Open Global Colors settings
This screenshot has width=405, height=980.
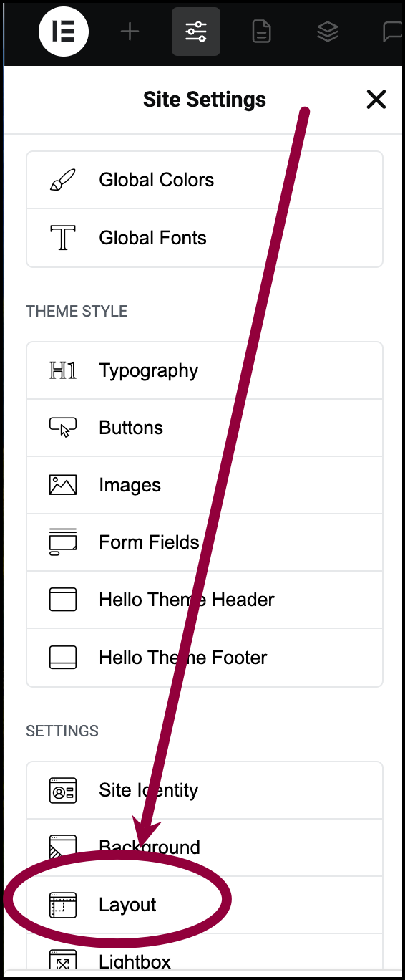point(205,180)
